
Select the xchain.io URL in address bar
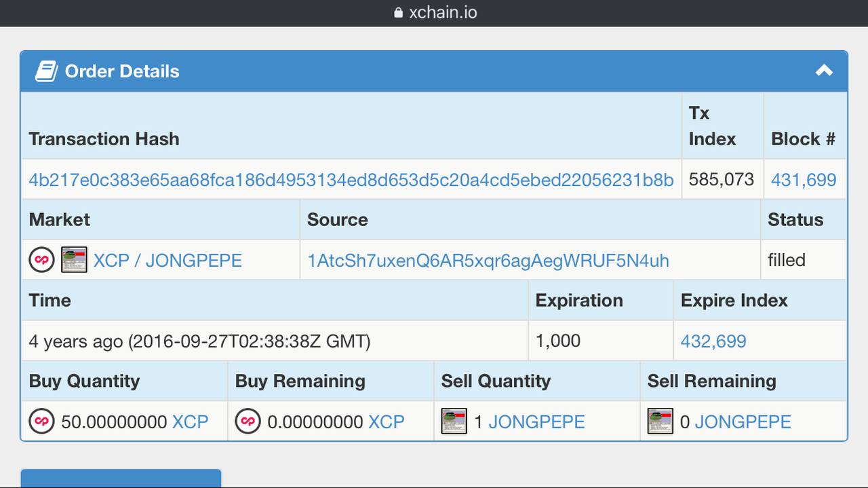(x=443, y=13)
